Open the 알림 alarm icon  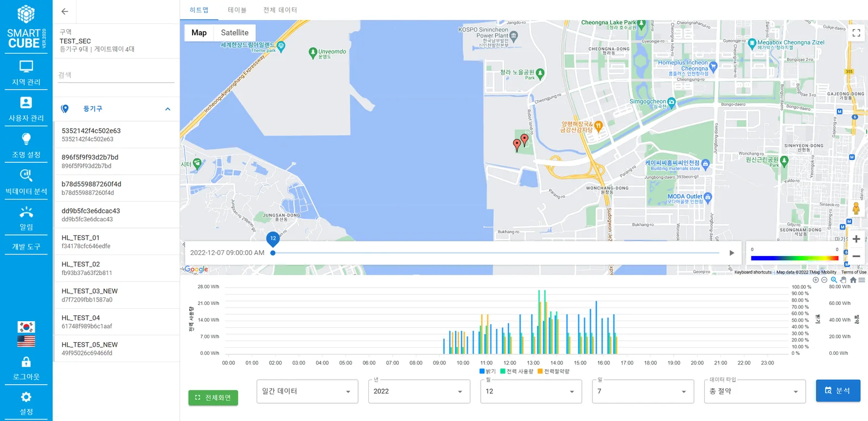(26, 212)
